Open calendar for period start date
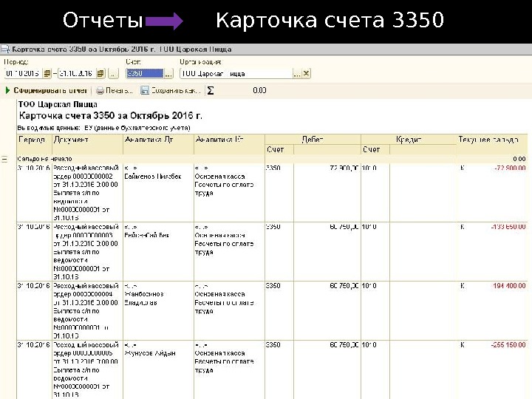This screenshot has width=532, height=399. 47,73
